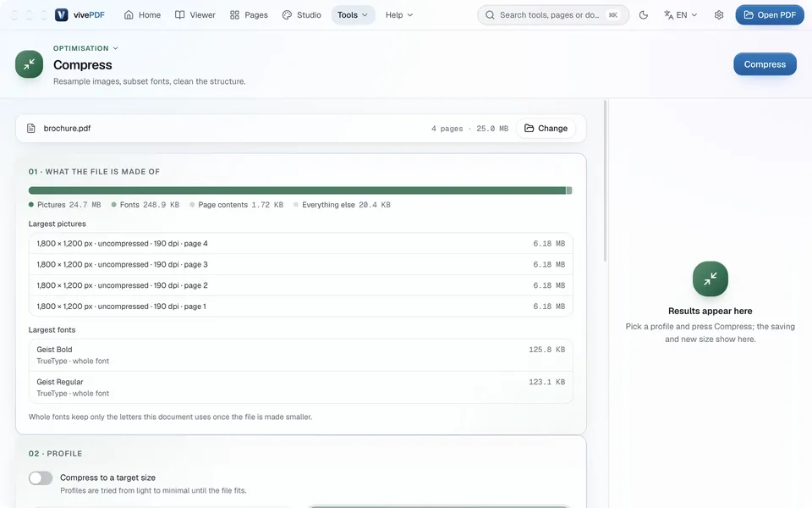The width and height of the screenshot is (812, 508).
Task: Click the brochure.pdf file name
Action: coord(68,128)
